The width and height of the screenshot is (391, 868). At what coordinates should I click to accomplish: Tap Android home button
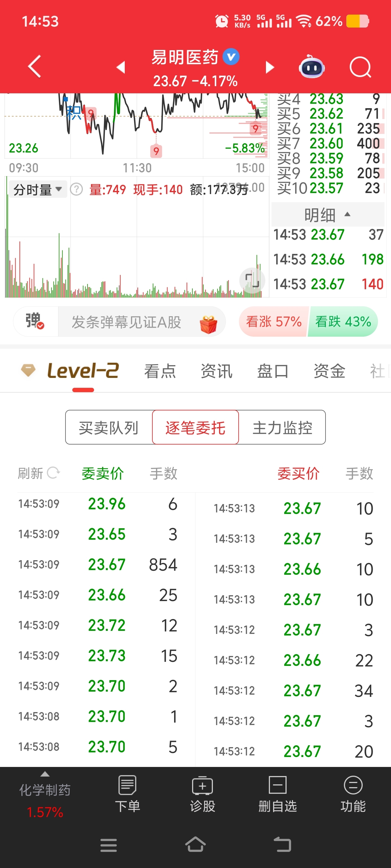coord(195,844)
